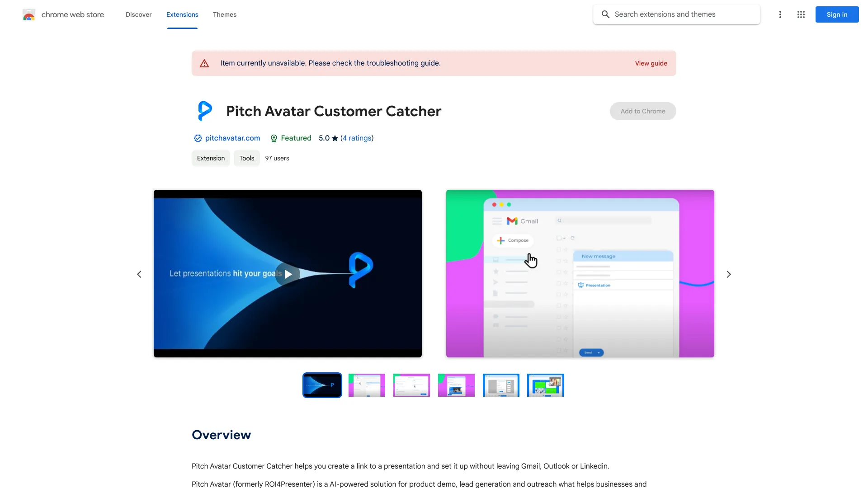Click the View guide link
Image resolution: width=868 pixels, height=488 pixels.
(651, 62)
